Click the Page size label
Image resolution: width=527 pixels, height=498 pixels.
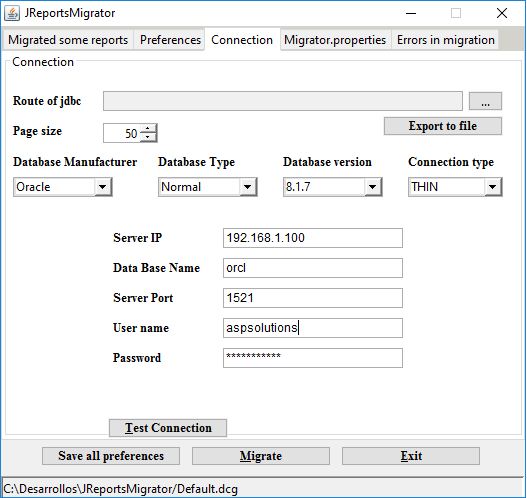[37, 131]
